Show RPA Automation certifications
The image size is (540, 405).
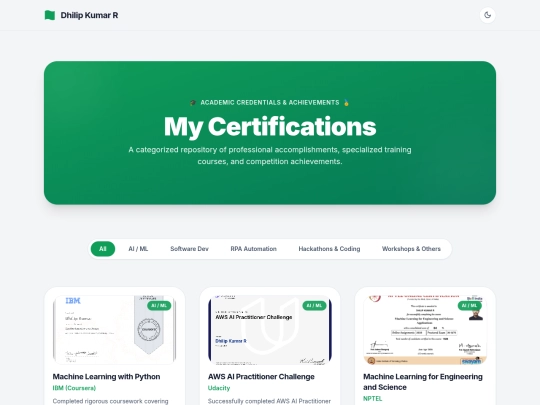click(253, 249)
